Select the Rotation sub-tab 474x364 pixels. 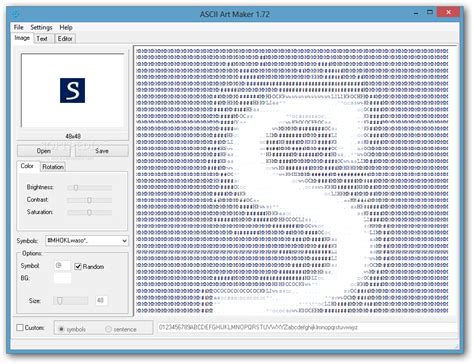pos(53,167)
